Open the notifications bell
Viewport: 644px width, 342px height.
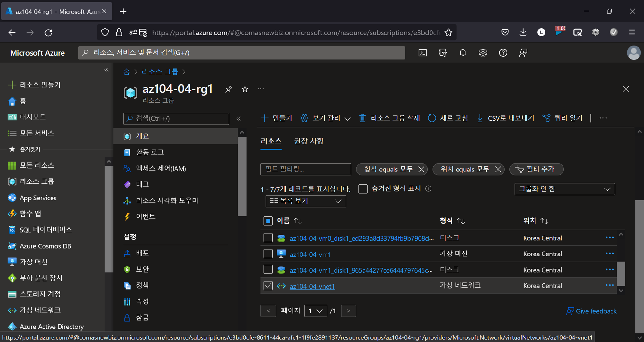(x=463, y=53)
